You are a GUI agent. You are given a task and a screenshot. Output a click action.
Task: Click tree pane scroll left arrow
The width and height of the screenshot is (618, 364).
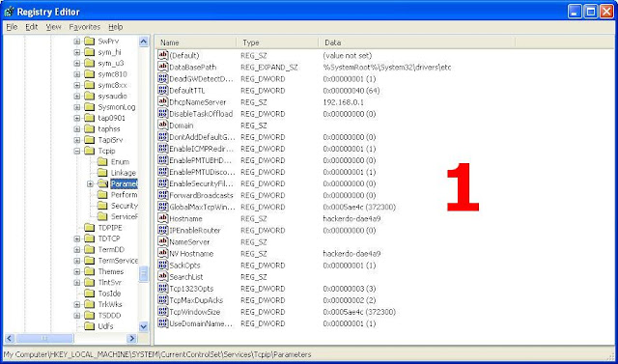tap(10, 338)
